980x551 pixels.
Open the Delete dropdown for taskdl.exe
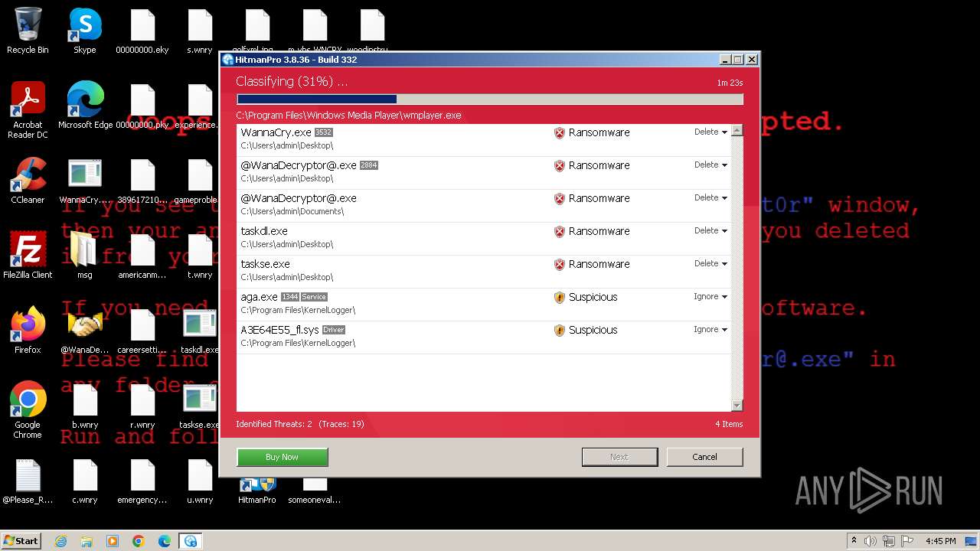pos(710,230)
